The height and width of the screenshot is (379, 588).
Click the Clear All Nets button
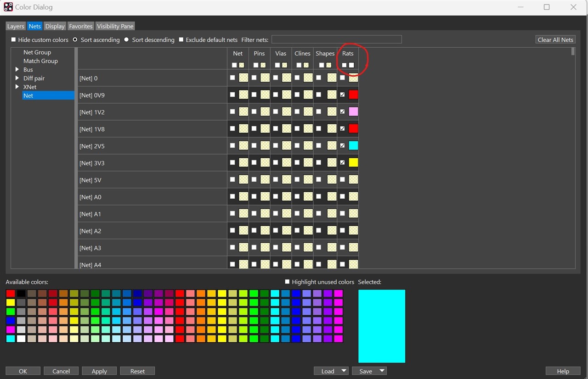(555, 39)
